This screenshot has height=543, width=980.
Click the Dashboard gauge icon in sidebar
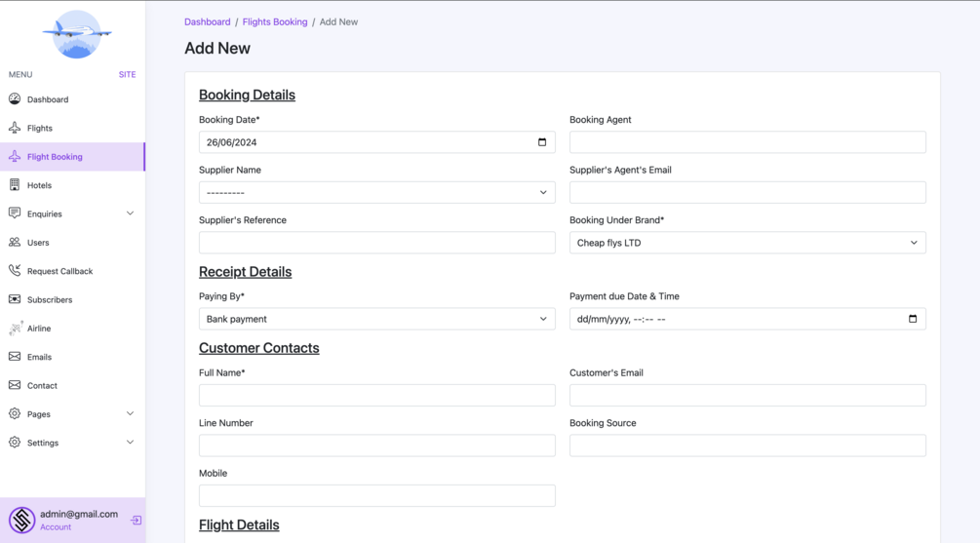tap(15, 98)
